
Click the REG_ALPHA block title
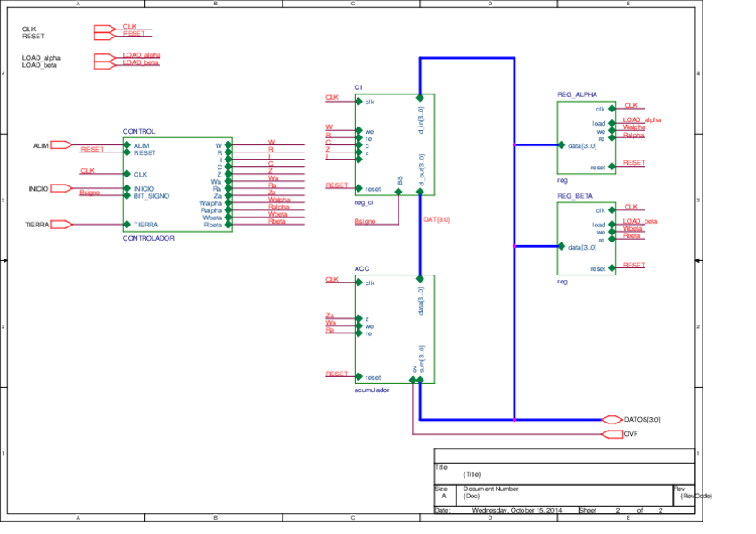(x=577, y=94)
